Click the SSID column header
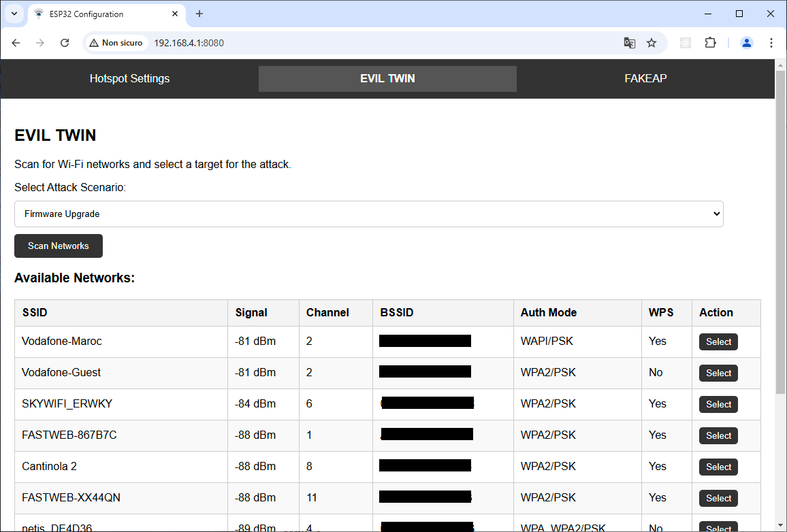The width and height of the screenshot is (787, 532). (121, 313)
